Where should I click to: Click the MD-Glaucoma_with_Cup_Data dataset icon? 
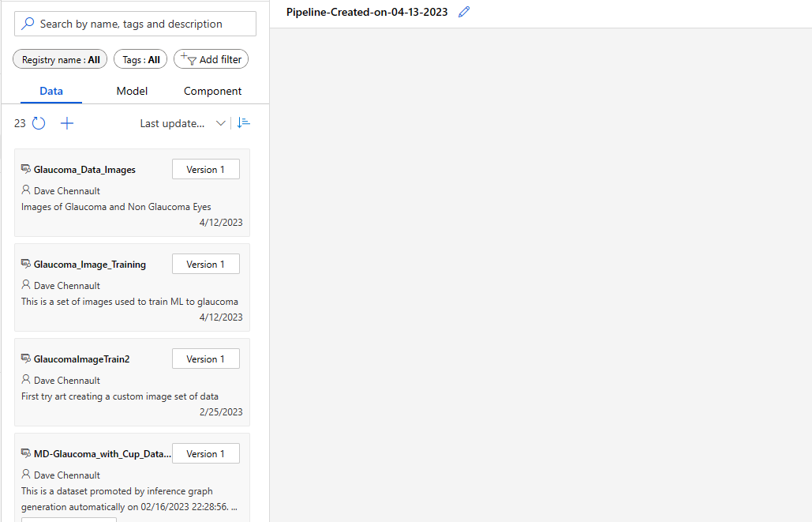[x=24, y=453]
